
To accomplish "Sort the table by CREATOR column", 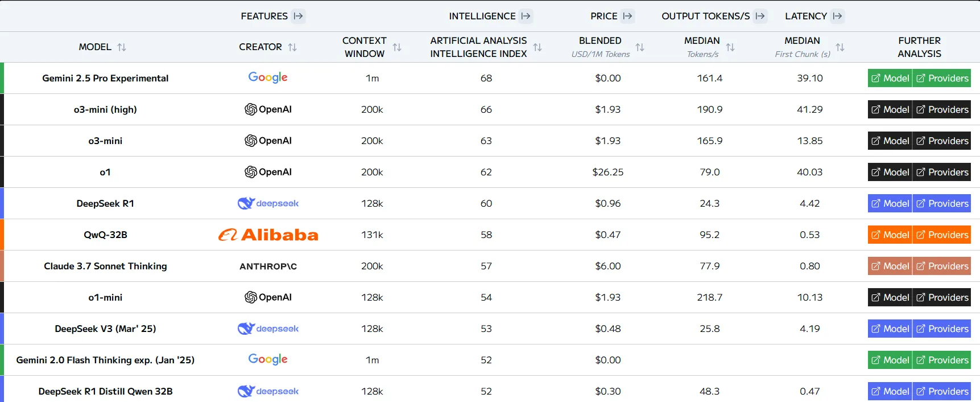I will pyautogui.click(x=292, y=47).
